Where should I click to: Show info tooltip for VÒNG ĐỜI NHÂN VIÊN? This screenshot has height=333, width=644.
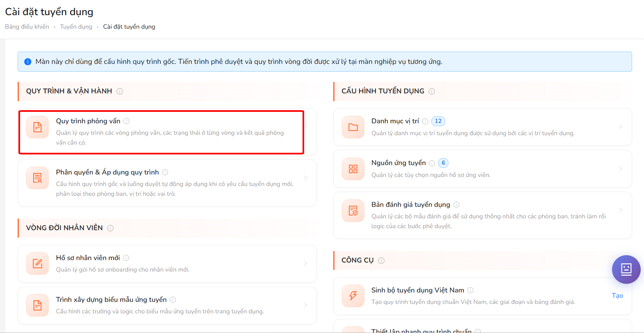click(110, 228)
